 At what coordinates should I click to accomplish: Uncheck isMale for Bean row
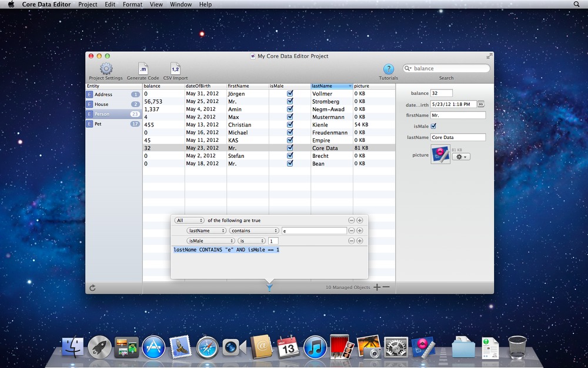point(290,163)
